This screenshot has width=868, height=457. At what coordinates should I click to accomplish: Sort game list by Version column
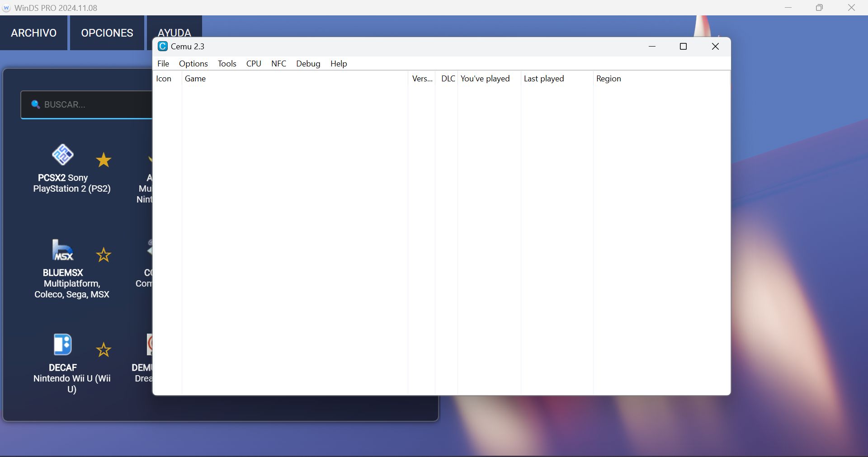point(422,79)
